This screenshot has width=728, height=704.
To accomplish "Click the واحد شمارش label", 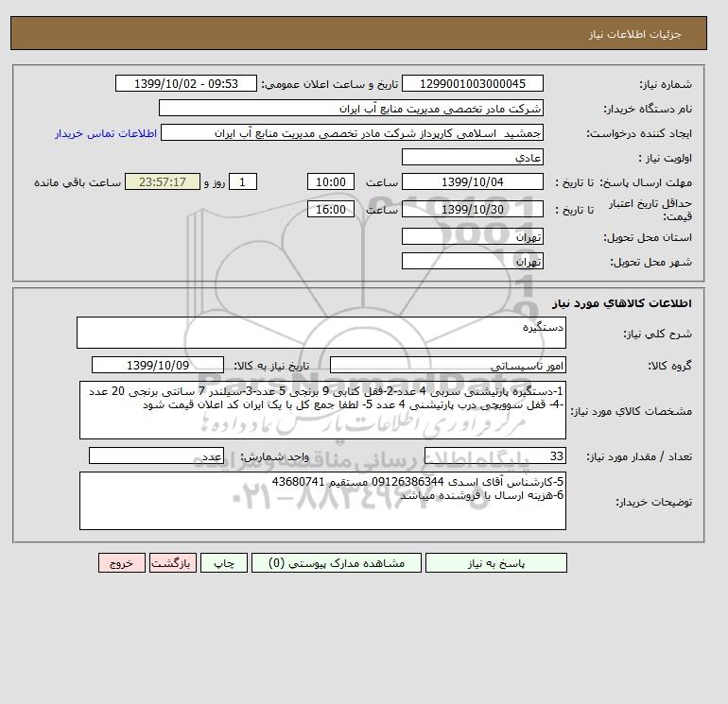I will [x=274, y=456].
